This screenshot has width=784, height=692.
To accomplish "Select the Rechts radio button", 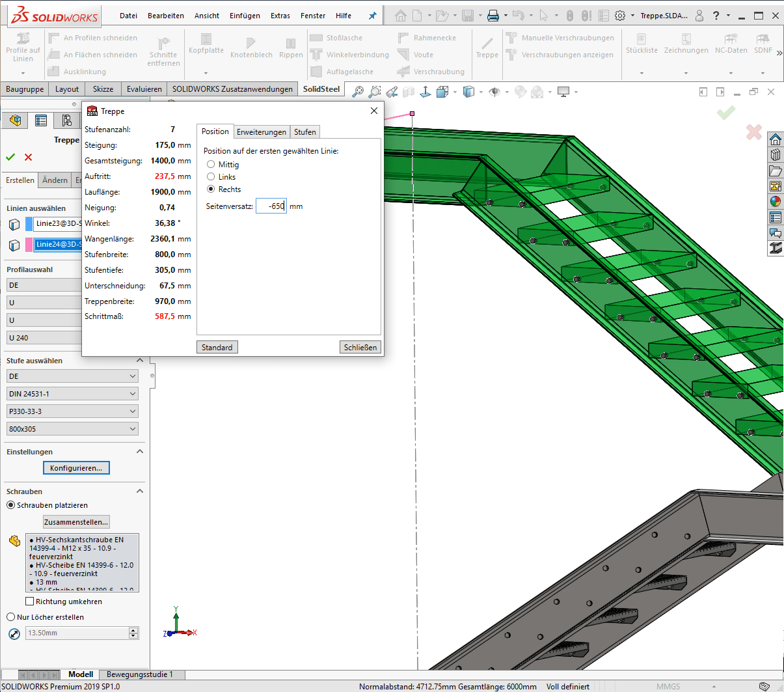I will [x=211, y=189].
